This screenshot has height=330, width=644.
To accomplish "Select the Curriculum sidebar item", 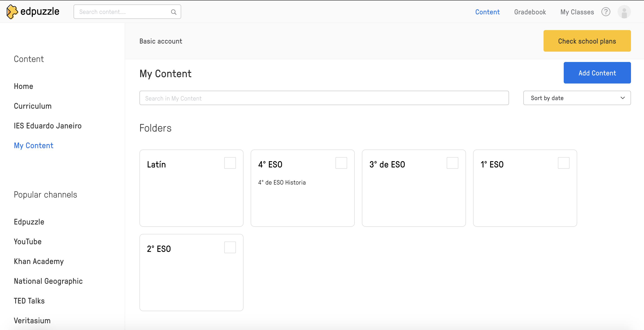I will click(33, 106).
